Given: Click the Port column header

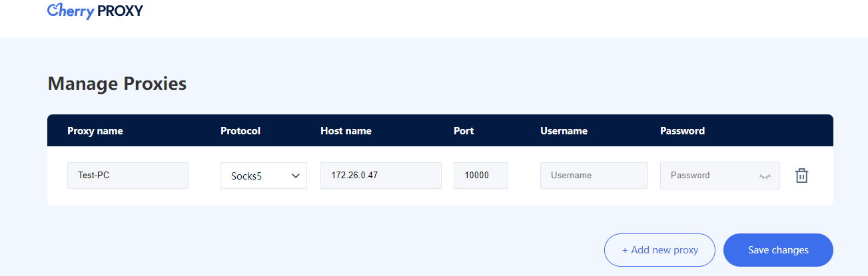Looking at the screenshot, I should (x=464, y=131).
